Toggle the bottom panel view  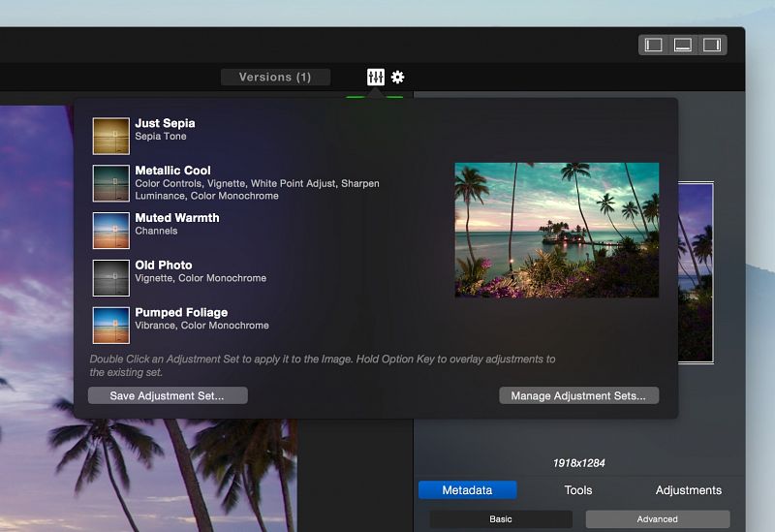coord(683,45)
